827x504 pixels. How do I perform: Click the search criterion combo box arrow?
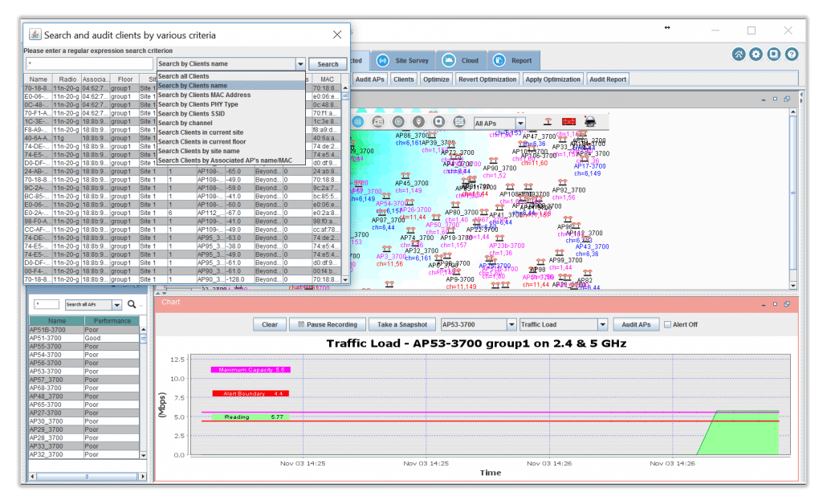300,64
